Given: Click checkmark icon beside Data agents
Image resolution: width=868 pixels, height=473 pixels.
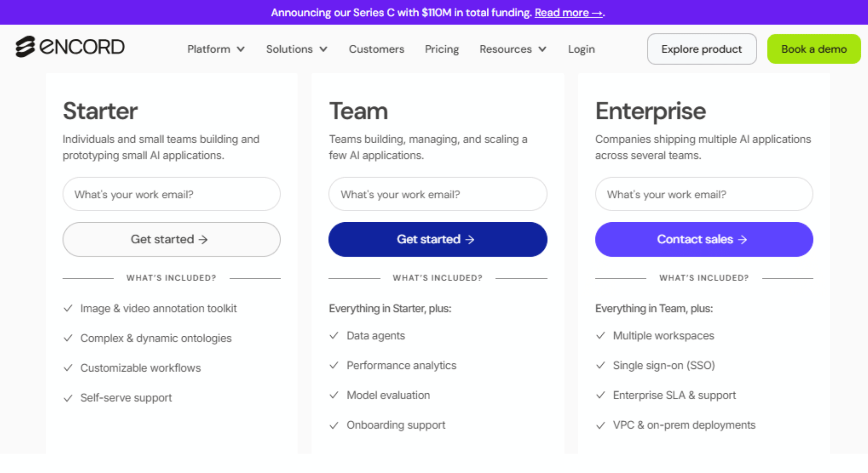Looking at the screenshot, I should tap(334, 336).
